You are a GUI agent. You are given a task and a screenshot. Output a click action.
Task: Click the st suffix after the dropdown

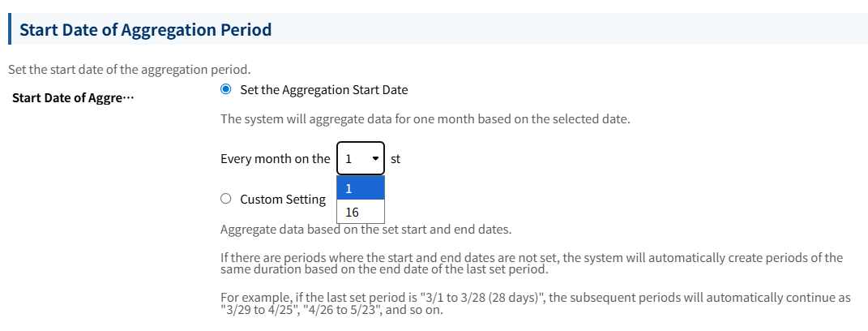[x=396, y=159]
